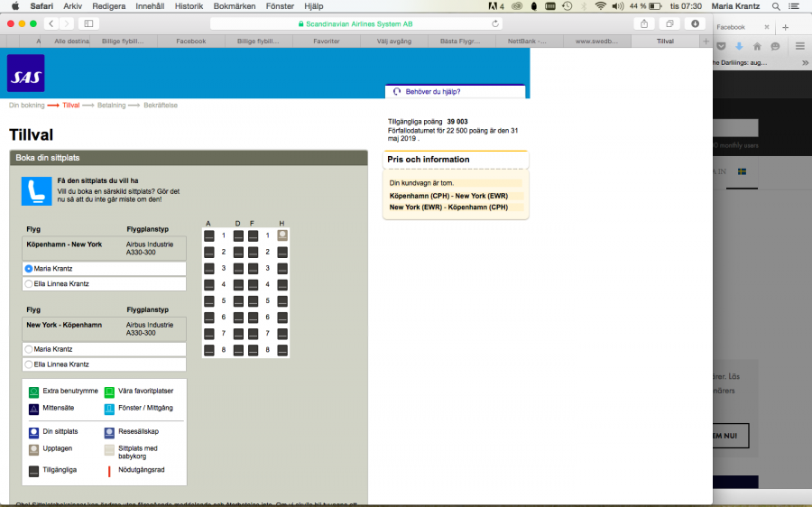Toggle the Safari sidebar button
Viewport: 812px width, 507px height.
88,23
